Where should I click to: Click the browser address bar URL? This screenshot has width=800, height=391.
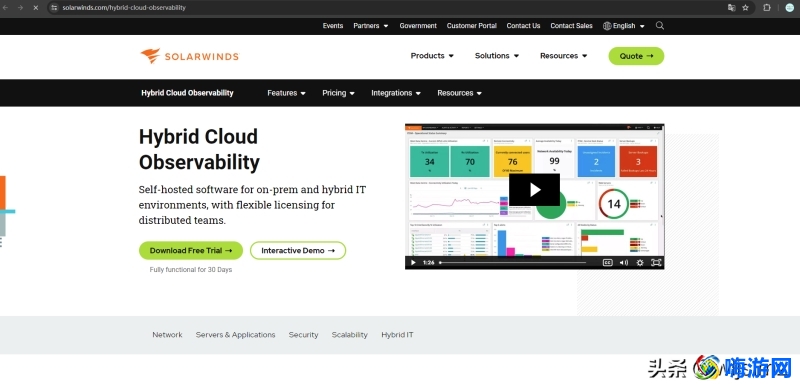coord(124,8)
